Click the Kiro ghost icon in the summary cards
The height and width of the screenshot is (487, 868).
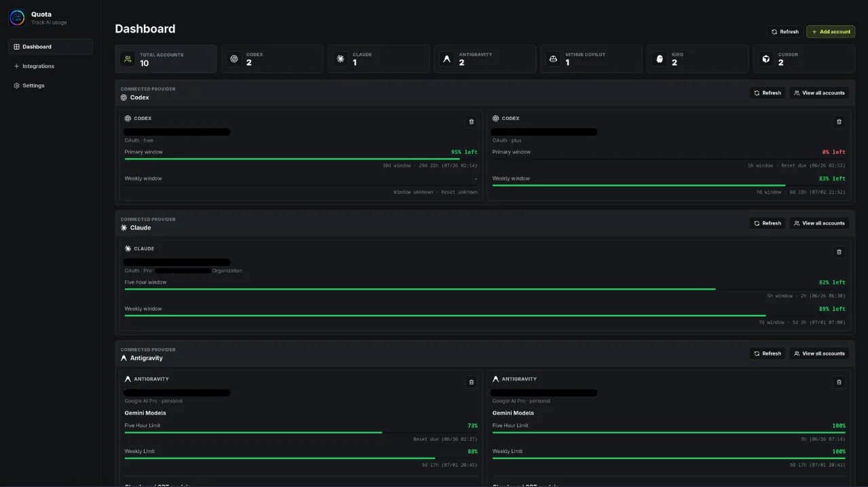(x=660, y=59)
